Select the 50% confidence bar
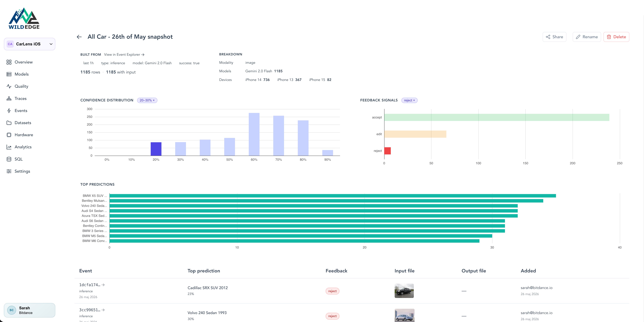Viewport: 644px width, 322px height. click(x=229, y=147)
